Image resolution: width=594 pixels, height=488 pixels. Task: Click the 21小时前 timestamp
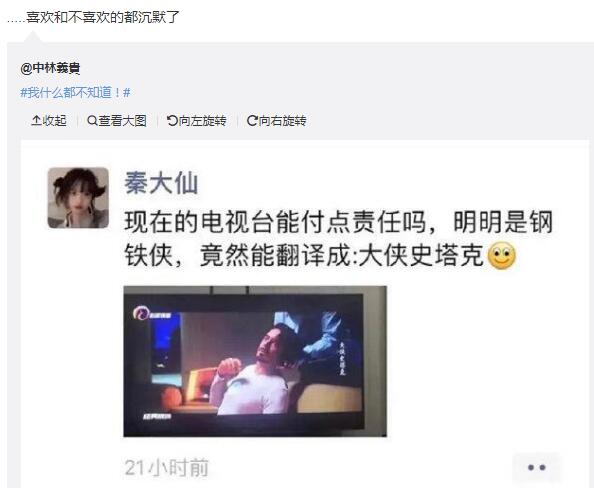tap(167, 468)
